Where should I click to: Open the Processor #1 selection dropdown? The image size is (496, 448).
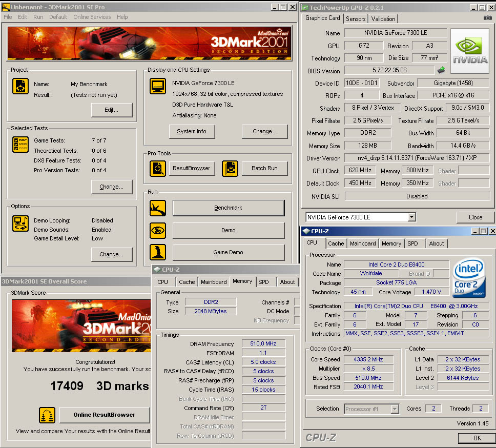coord(395,409)
